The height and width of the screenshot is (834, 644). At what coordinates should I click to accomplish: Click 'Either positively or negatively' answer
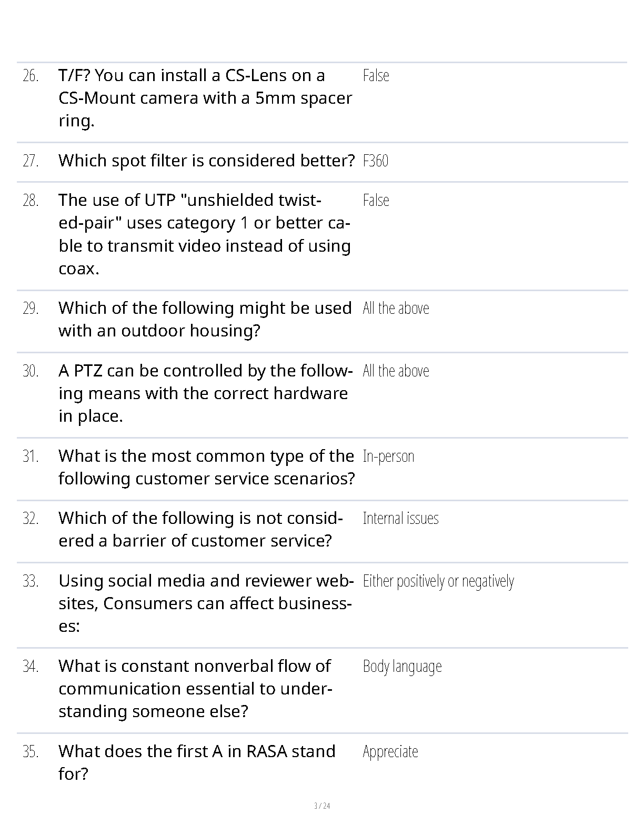[x=438, y=581]
